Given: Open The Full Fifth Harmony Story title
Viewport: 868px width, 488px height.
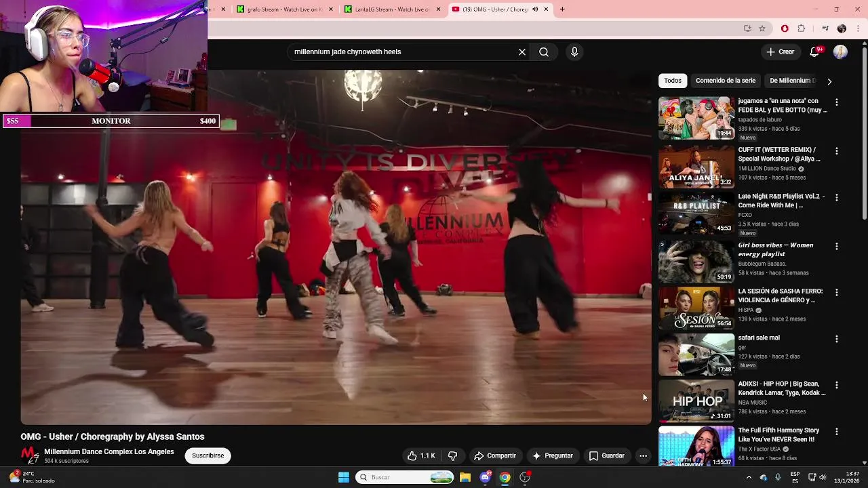Looking at the screenshot, I should [778, 435].
